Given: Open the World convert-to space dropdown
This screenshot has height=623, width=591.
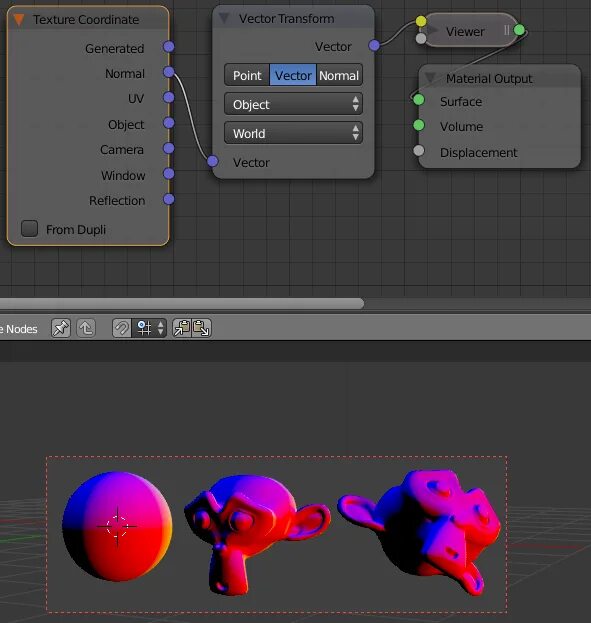Looking at the screenshot, I should [293, 133].
